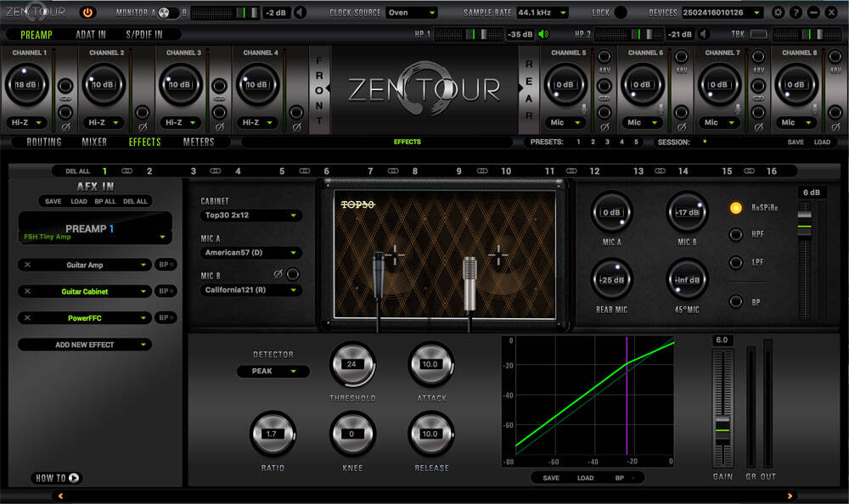Adjust the cabinet 6 dB output fader

(x=805, y=225)
